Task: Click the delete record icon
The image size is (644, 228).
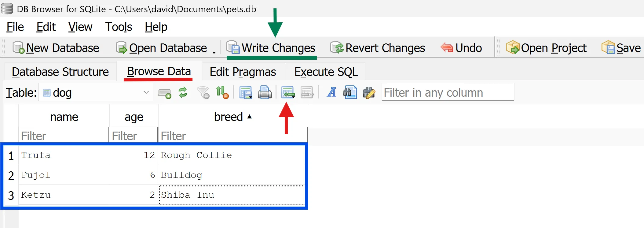Action: (x=307, y=92)
